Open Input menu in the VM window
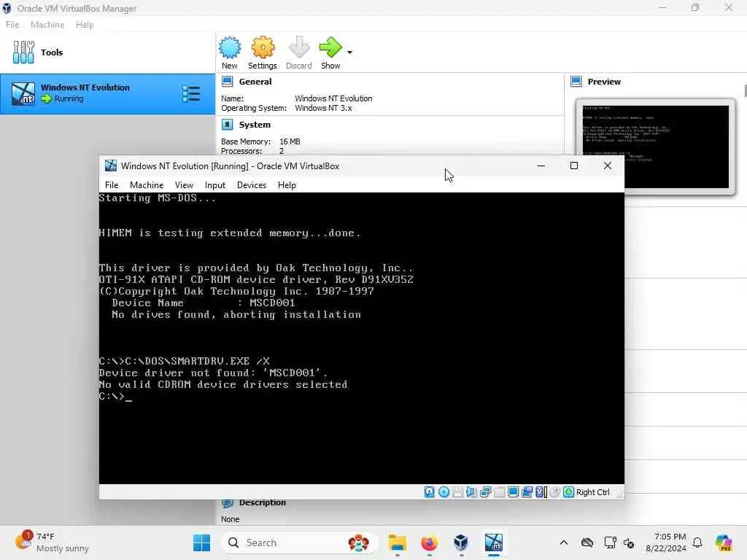Screen dimensions: 747x560 [215, 185]
